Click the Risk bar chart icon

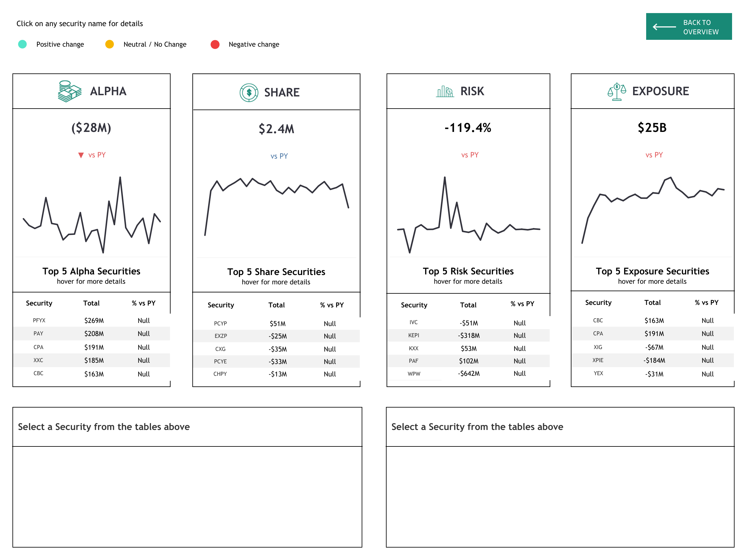[x=444, y=91]
